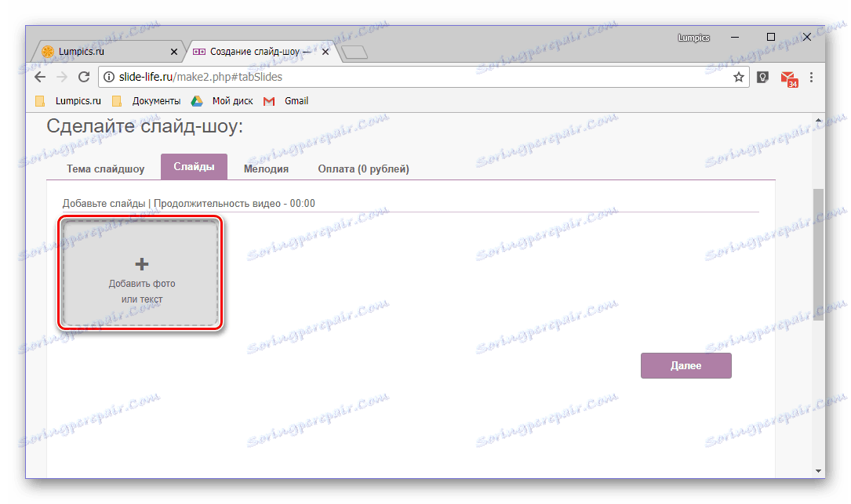Open a new browser tab
The height and width of the screenshot is (504, 851).
click(x=355, y=52)
